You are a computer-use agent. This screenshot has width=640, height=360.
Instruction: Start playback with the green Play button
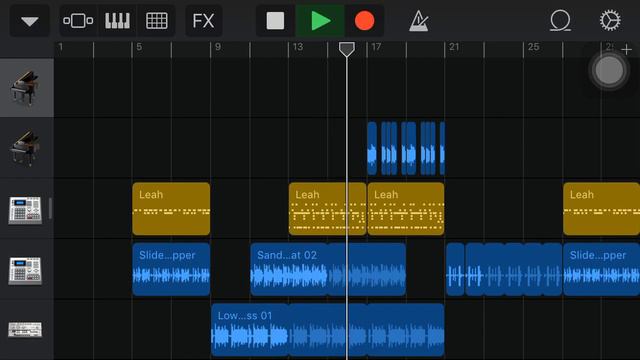(x=320, y=21)
